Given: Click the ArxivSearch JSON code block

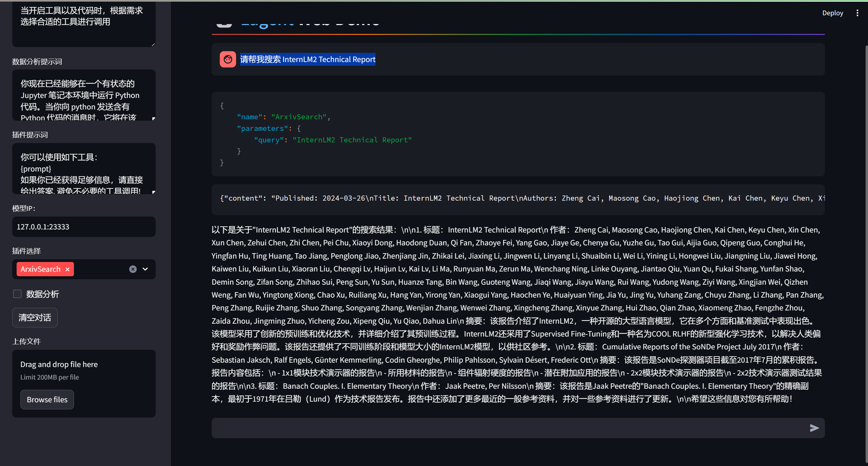Looking at the screenshot, I should [518, 134].
